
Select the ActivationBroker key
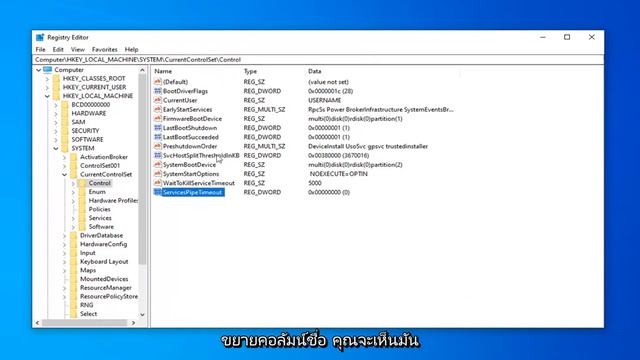click(104, 157)
